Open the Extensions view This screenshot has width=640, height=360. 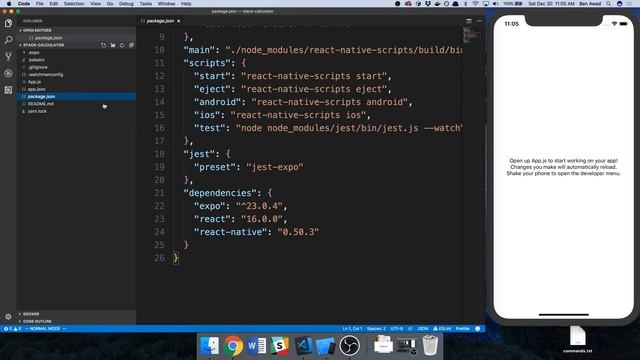pos(8,90)
